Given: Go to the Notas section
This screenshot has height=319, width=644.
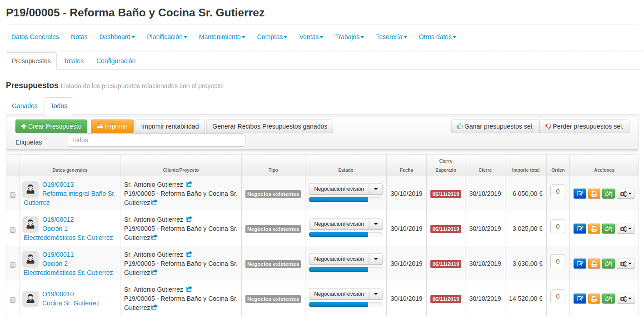Looking at the screenshot, I should point(79,37).
